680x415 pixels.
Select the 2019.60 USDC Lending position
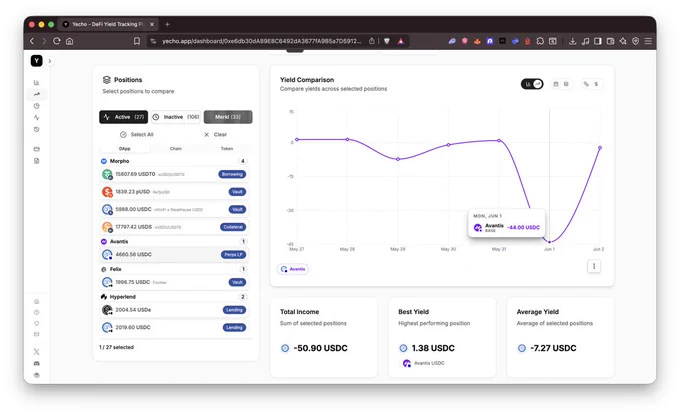(174, 327)
